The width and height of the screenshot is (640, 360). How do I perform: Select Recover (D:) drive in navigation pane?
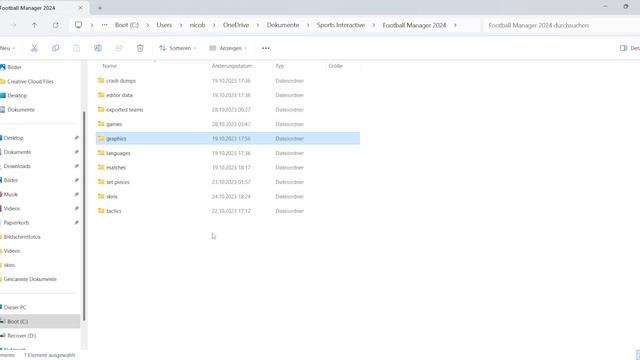click(x=21, y=336)
